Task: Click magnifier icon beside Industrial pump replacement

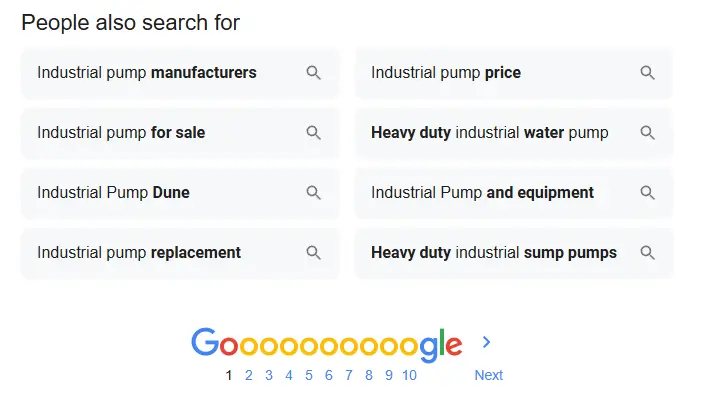Action: click(x=313, y=253)
